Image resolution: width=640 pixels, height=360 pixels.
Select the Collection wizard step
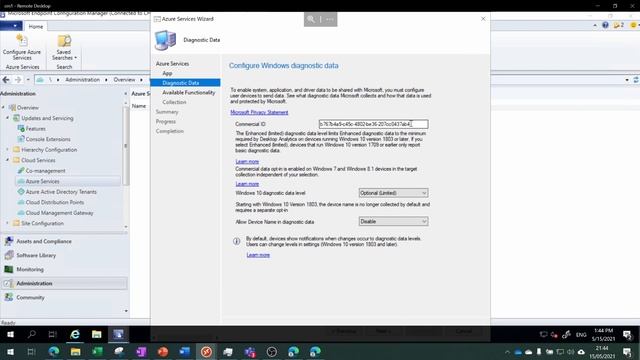(x=174, y=102)
